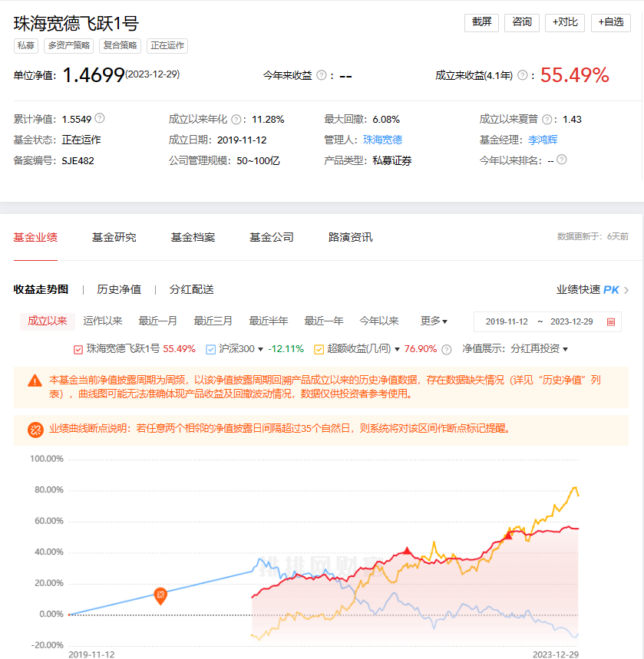Toggle 珠海宽德飞跃1号 series checkbox

click(78, 350)
